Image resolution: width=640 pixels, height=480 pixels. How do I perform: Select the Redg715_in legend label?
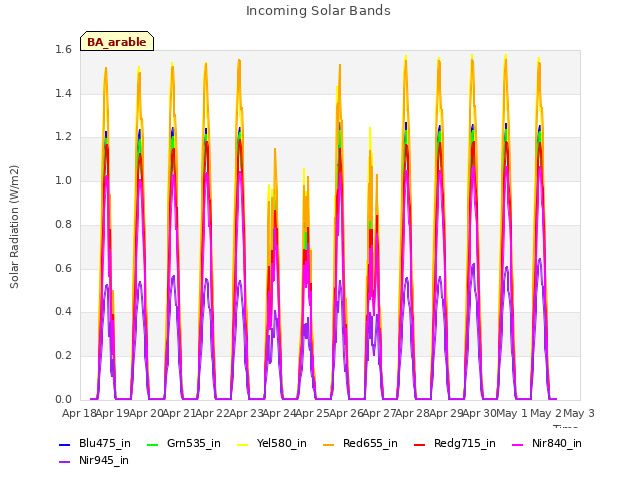click(465, 444)
